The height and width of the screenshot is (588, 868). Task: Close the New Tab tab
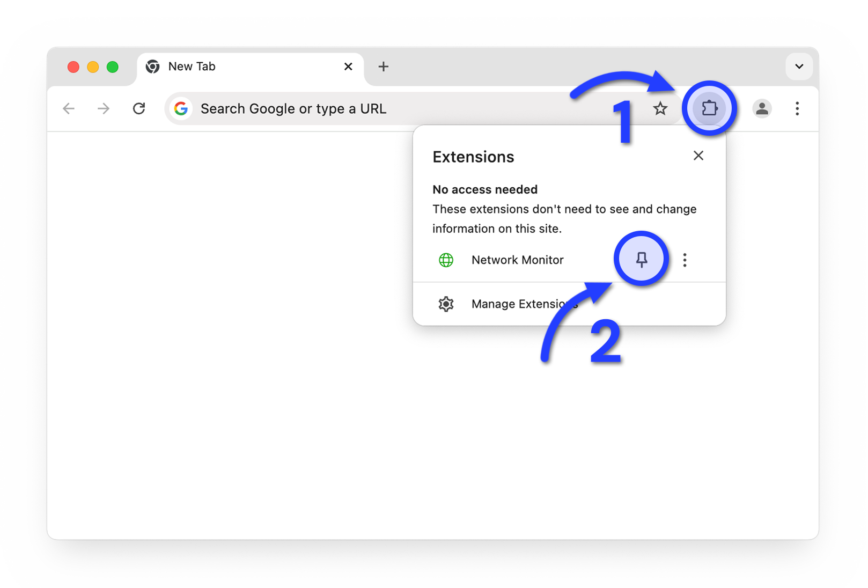coord(348,67)
